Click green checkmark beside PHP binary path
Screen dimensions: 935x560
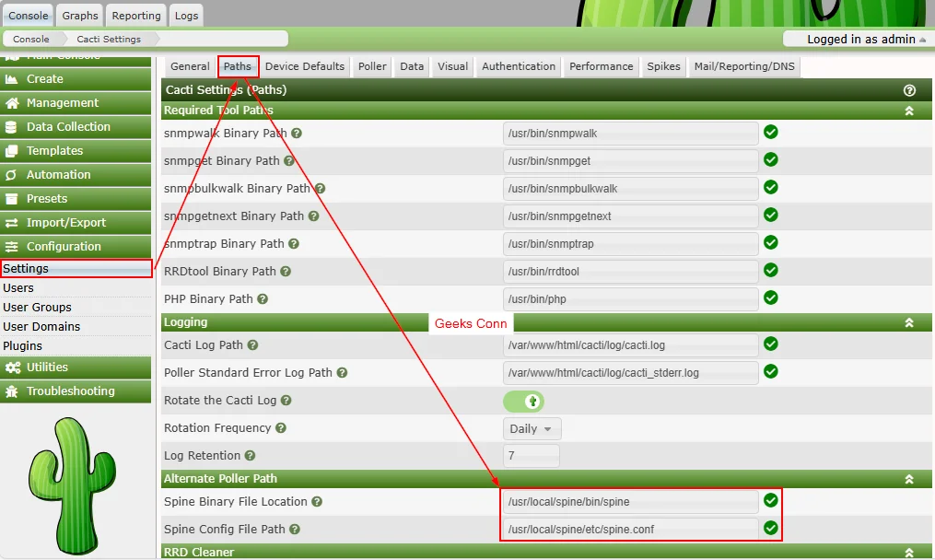pyautogui.click(x=771, y=298)
